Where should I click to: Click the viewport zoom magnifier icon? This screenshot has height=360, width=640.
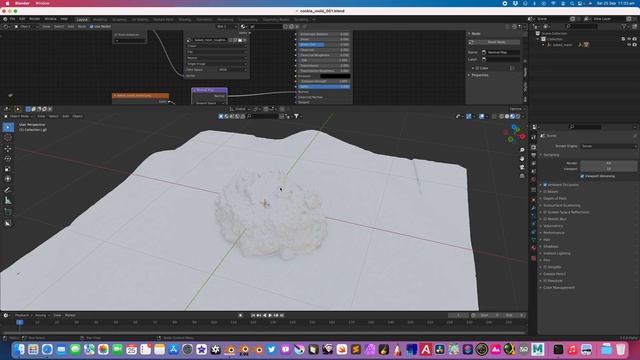point(522,150)
